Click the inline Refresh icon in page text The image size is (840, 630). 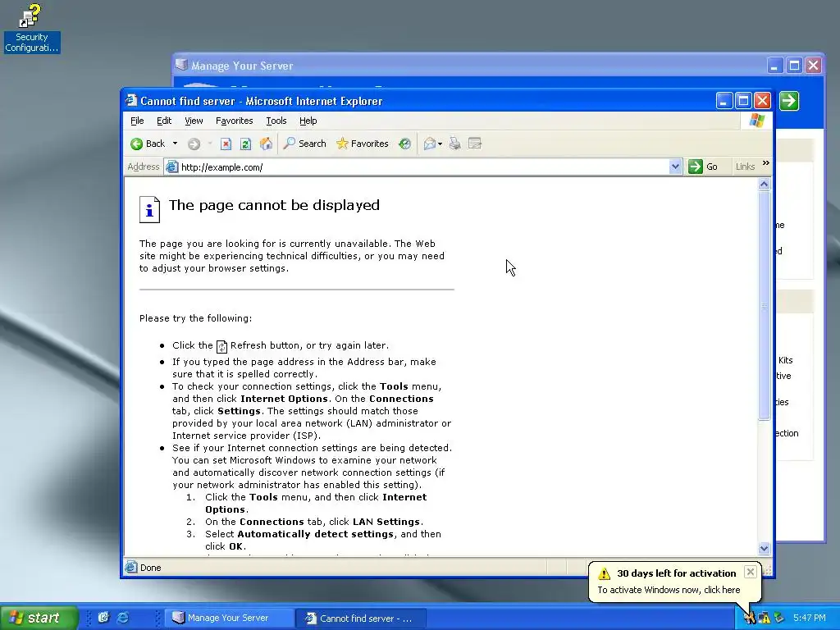(x=221, y=347)
